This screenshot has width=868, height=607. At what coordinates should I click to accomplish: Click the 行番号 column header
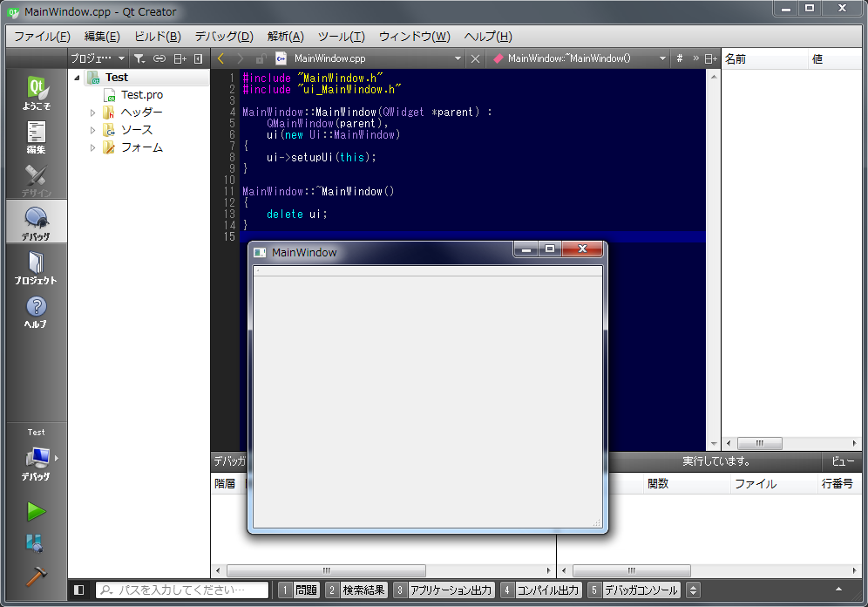[838, 483]
